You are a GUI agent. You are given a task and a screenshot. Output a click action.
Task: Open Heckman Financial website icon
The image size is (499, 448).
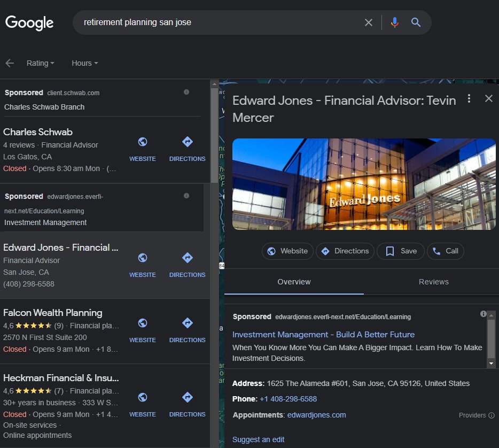coord(143,398)
